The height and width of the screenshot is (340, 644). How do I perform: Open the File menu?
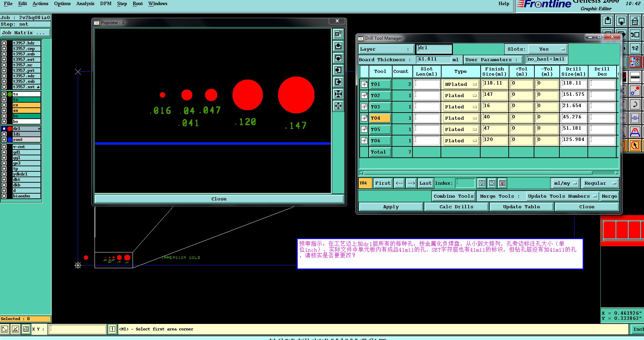coord(8,3)
